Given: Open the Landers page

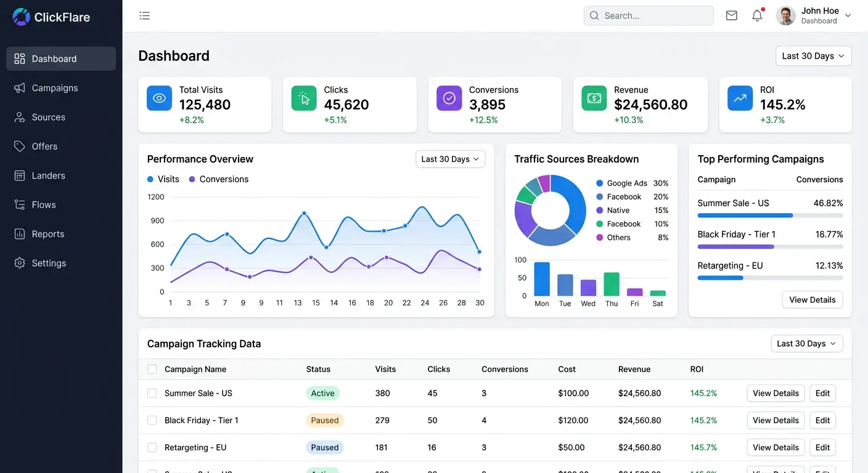Looking at the screenshot, I should pyautogui.click(x=61, y=176).
